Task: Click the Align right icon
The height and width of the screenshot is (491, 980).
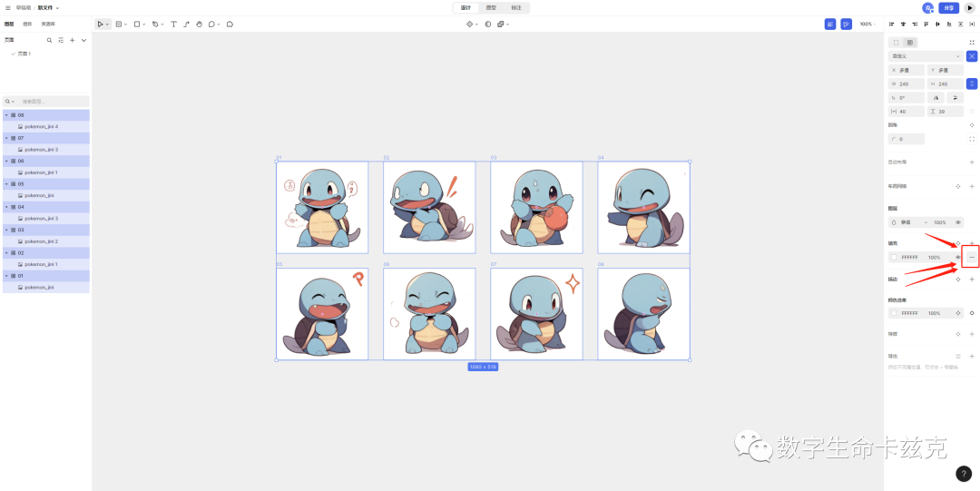Action: tap(915, 24)
